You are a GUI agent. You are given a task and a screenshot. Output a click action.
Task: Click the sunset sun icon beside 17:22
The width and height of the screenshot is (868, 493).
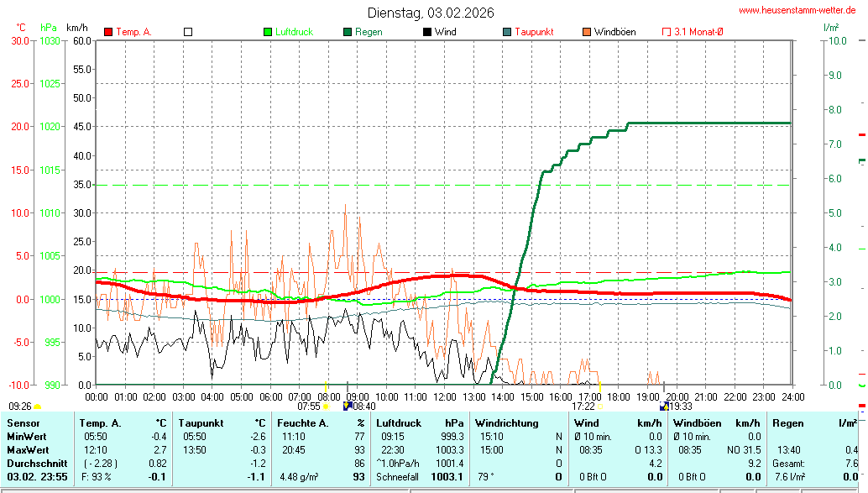pos(600,406)
